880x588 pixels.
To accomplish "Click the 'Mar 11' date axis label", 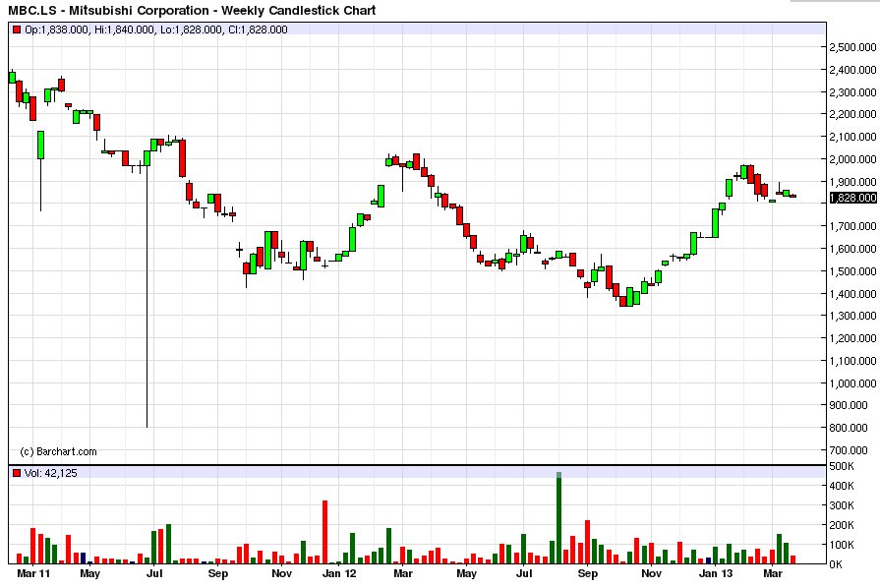I will point(33,573).
